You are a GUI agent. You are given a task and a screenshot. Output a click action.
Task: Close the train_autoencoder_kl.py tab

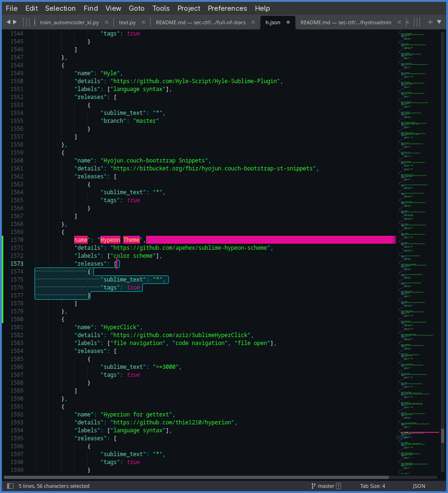[106, 22]
